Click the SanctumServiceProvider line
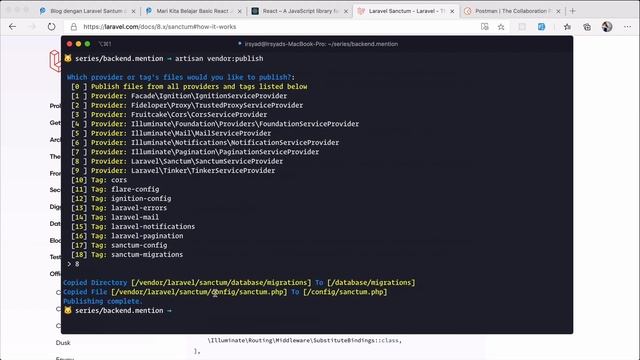Screen dimensions: 640x360 [177, 161]
